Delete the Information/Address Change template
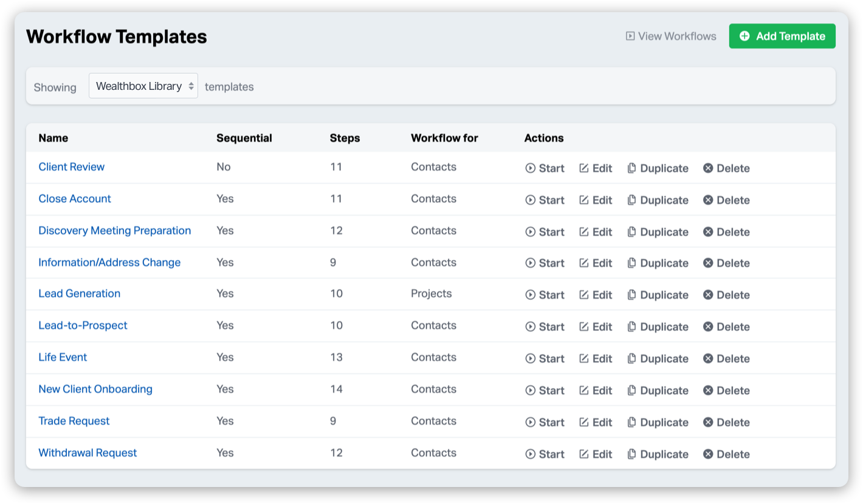This screenshot has height=504, width=863. [726, 263]
